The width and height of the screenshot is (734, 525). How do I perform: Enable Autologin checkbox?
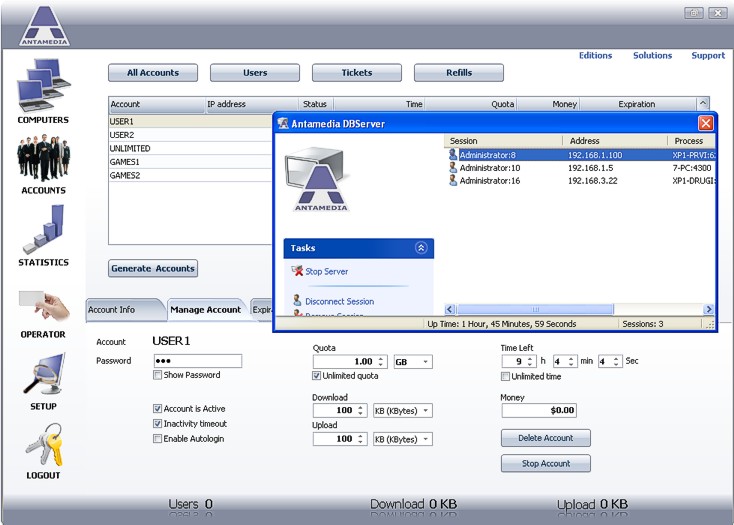tap(158, 438)
